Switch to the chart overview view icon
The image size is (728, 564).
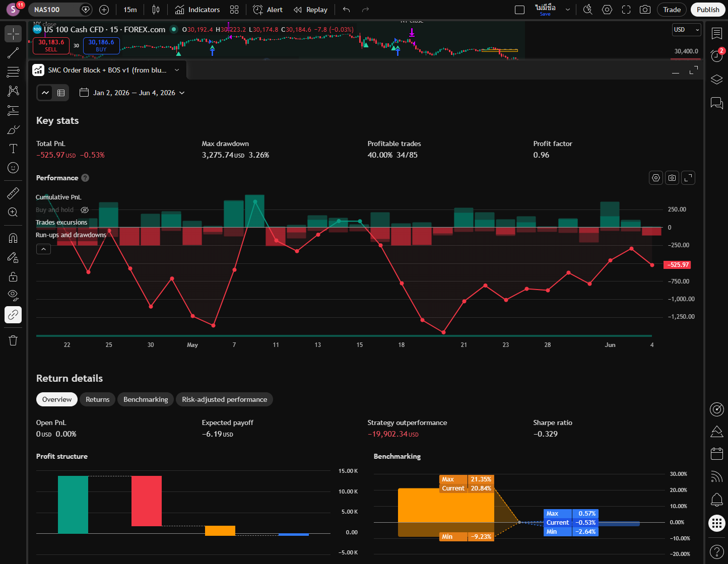pyautogui.click(x=45, y=93)
